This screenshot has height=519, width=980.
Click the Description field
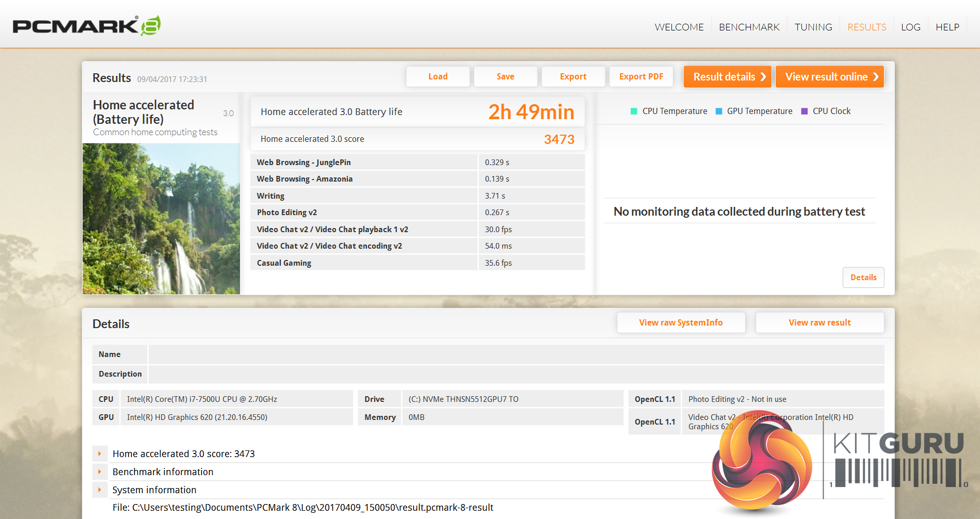tap(516, 374)
